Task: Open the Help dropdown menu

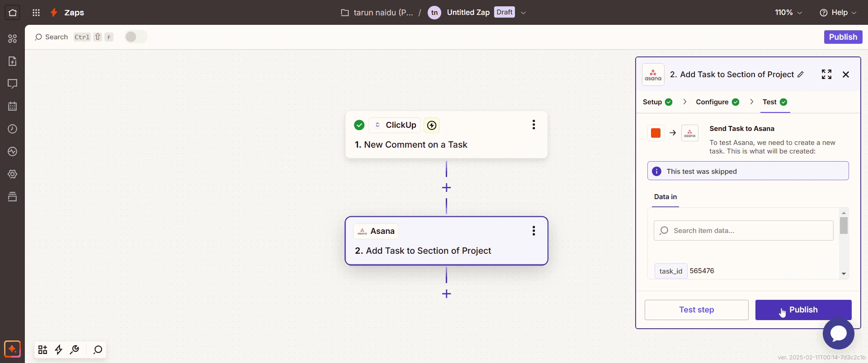Action: pyautogui.click(x=838, y=13)
